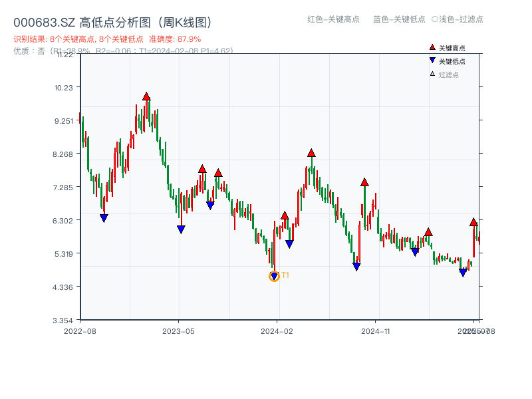Image resolution: width=532 pixels, height=399 pixels.
Task: Click the 2024-11 x-axis label
Action: [375, 331]
